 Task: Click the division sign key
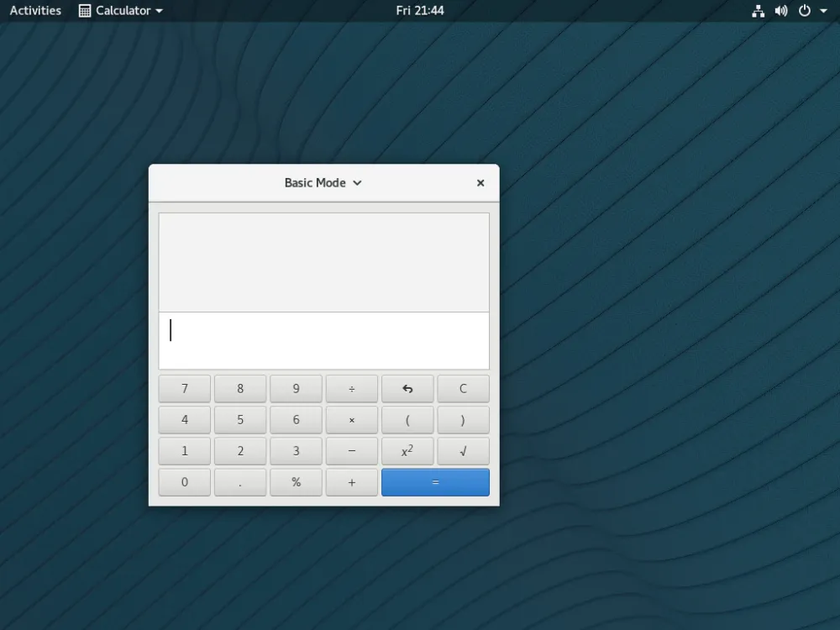(352, 388)
